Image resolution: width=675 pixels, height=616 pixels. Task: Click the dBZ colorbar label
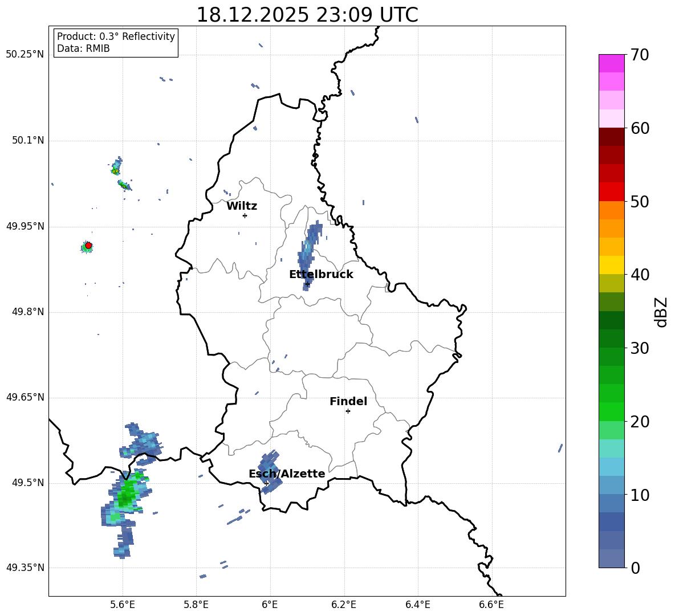tap(662, 312)
